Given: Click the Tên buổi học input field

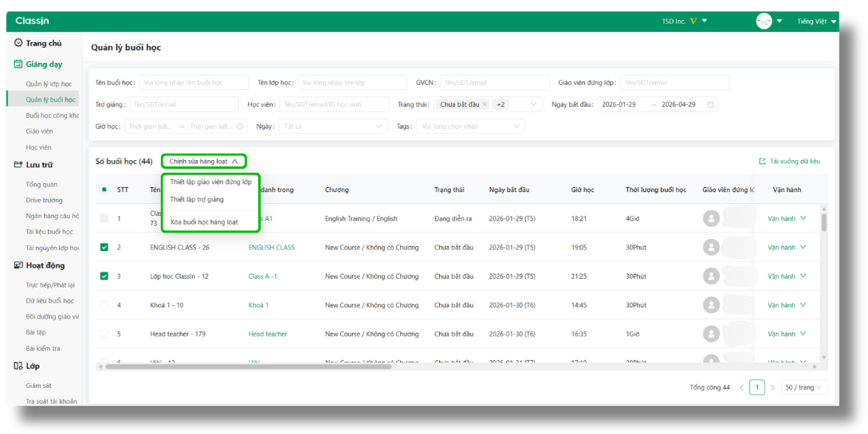Looking at the screenshot, I should pos(192,83).
